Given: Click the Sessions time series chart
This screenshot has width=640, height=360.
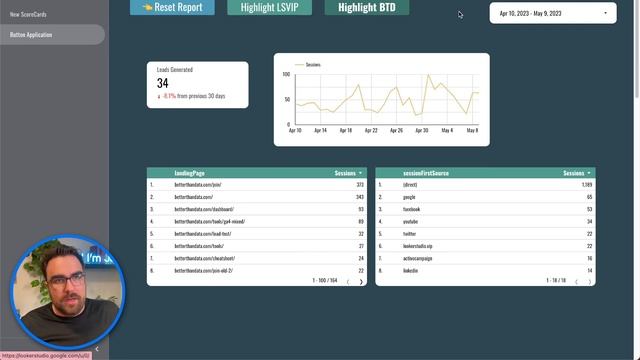Looking at the screenshot, I should (382, 100).
